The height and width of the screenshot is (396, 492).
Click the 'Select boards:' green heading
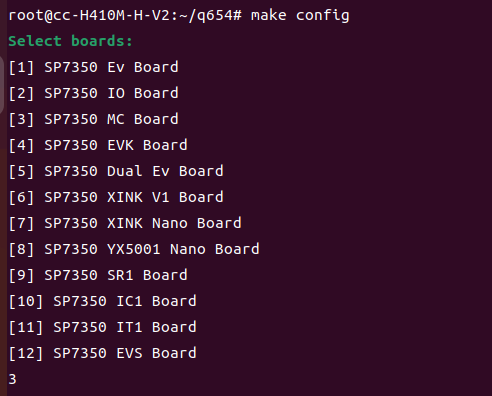(x=70, y=41)
